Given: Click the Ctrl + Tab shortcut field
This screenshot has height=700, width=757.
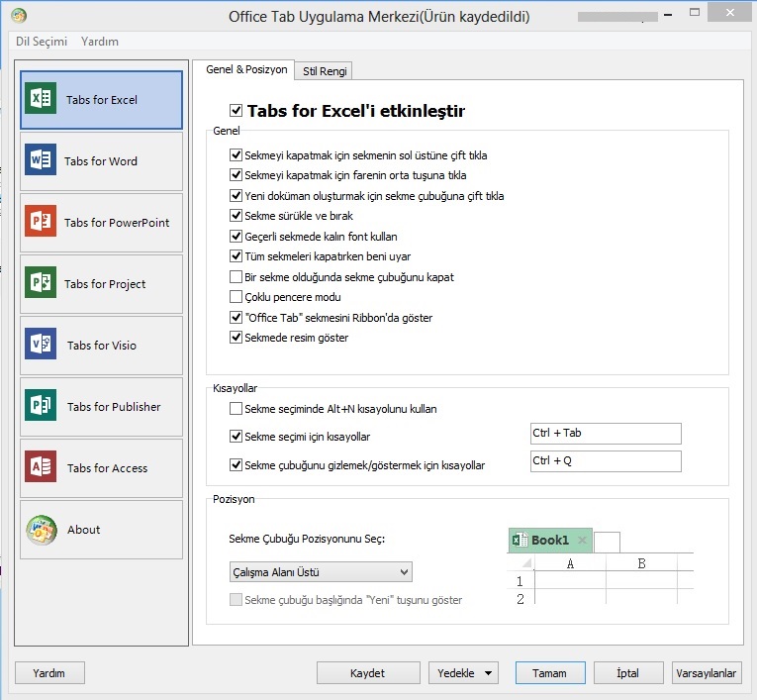Looking at the screenshot, I should click(606, 434).
